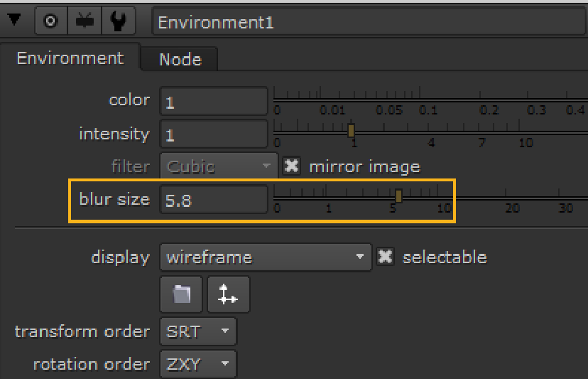This screenshot has width=588, height=379.
Task: Click the Environment1 node name field
Action: pos(369,22)
